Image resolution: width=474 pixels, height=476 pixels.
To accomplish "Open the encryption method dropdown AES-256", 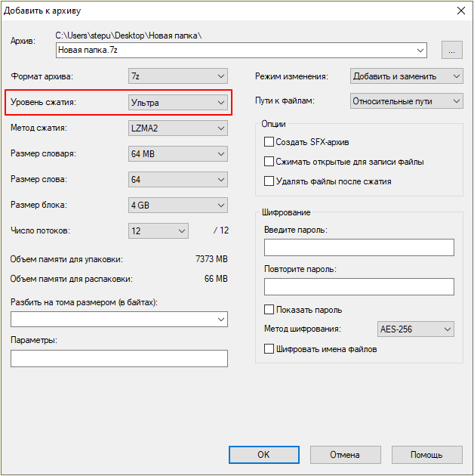I will [x=415, y=329].
